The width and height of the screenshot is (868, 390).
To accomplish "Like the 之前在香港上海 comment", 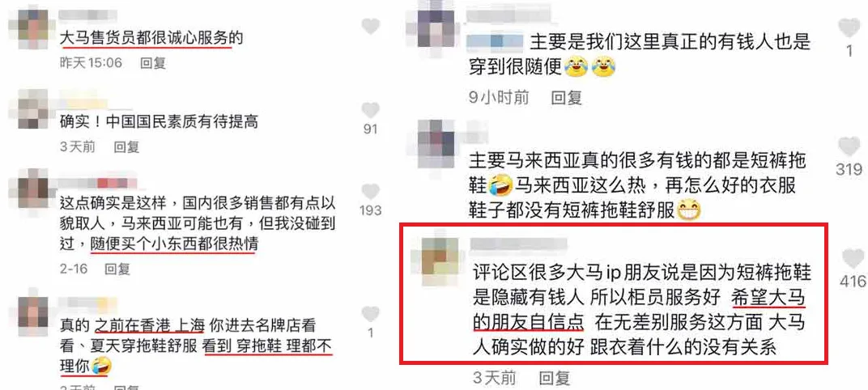I will click(370, 314).
